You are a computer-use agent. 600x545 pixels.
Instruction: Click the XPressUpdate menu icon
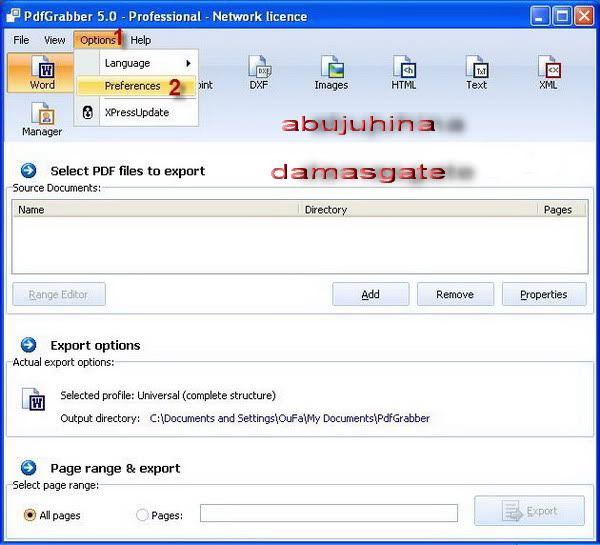pos(88,113)
